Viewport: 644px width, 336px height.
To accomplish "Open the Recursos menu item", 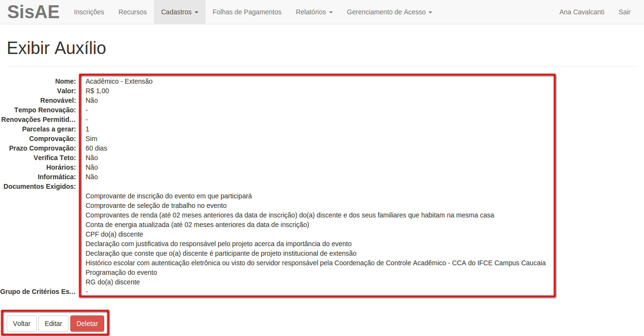I will tap(132, 12).
